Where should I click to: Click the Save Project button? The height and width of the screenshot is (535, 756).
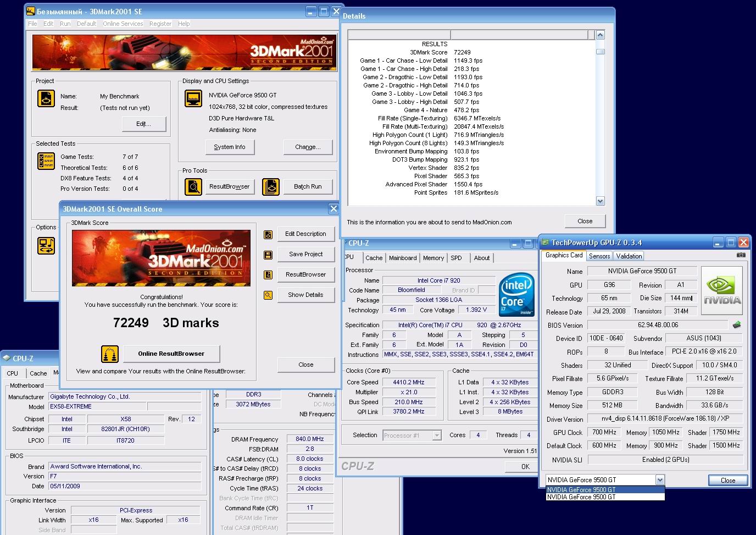tap(305, 255)
